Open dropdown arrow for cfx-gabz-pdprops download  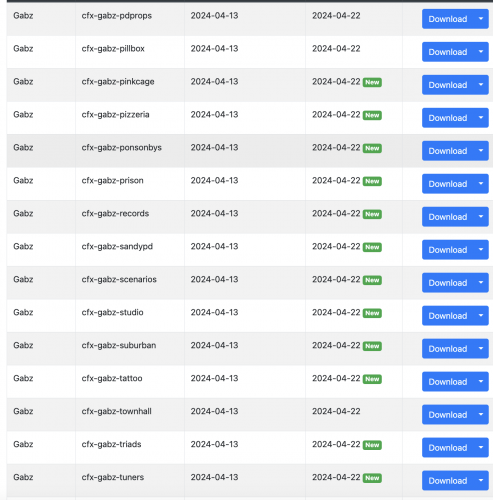click(481, 19)
